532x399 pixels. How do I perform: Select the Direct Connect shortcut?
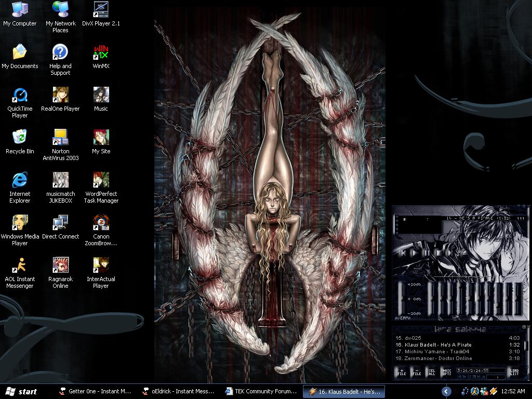(60, 227)
